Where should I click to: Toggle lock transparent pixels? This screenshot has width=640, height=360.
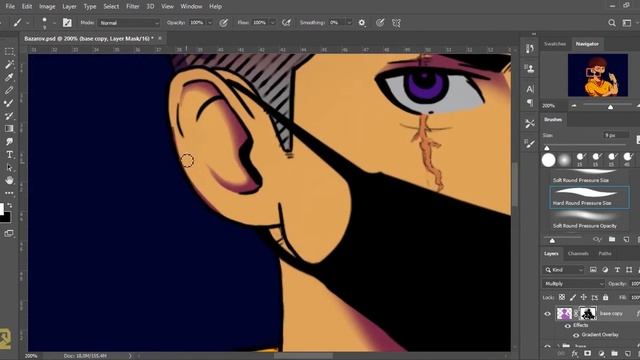[562, 298]
